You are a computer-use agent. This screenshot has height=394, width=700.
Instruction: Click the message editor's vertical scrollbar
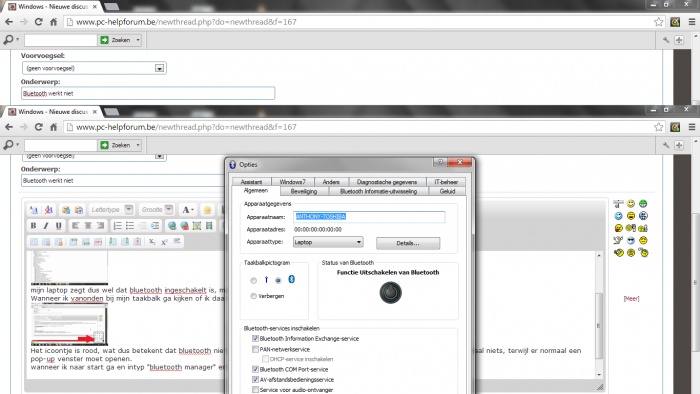599,315
